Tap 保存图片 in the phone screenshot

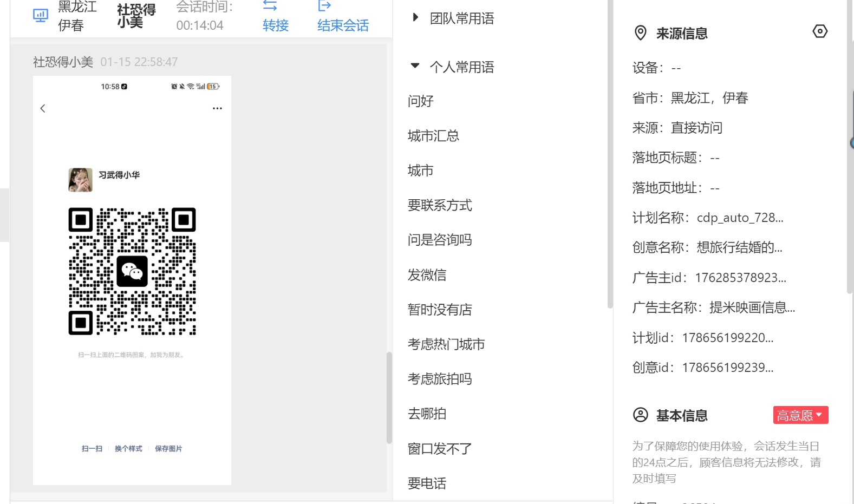168,449
